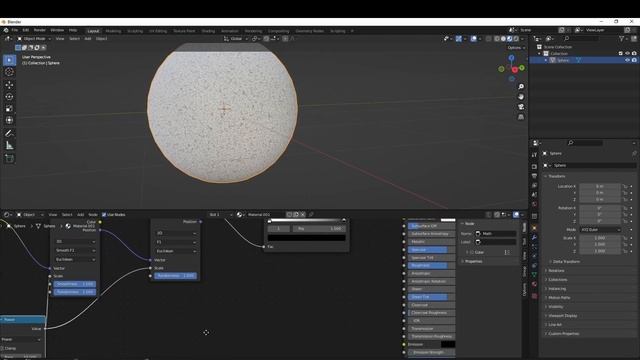Click the unlink material X icon
The height and width of the screenshot is (360, 640).
pos(303,215)
